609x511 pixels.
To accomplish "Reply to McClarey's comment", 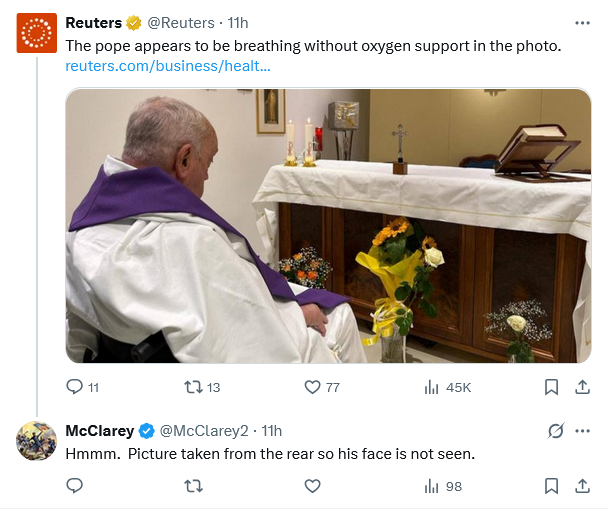I will 74,486.
